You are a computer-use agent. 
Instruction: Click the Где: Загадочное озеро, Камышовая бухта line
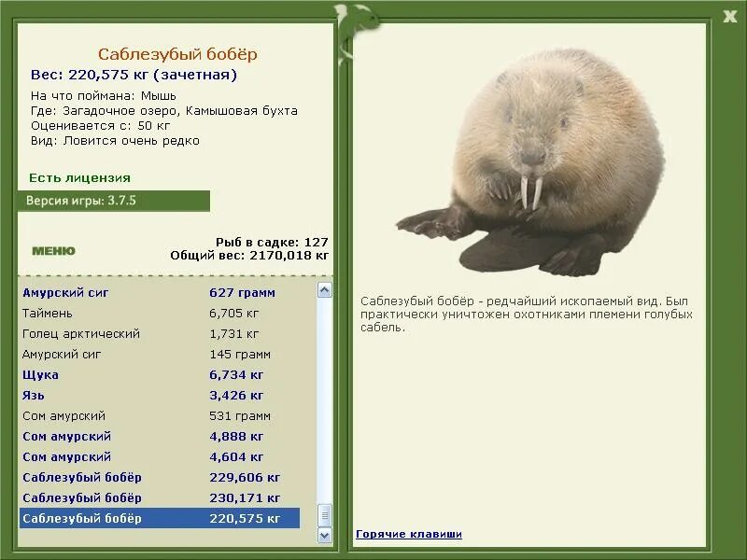click(164, 111)
